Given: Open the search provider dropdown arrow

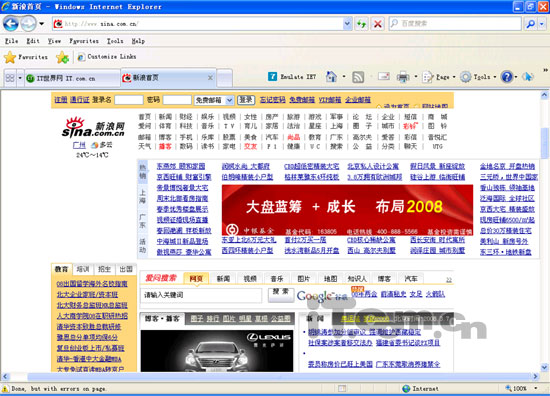Looking at the screenshot, I should click(542, 24).
